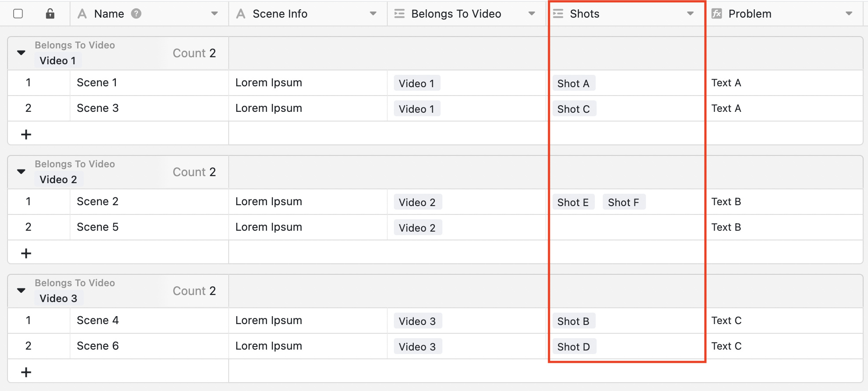
Task: Add a new row under Video 3 group
Action: [26, 372]
